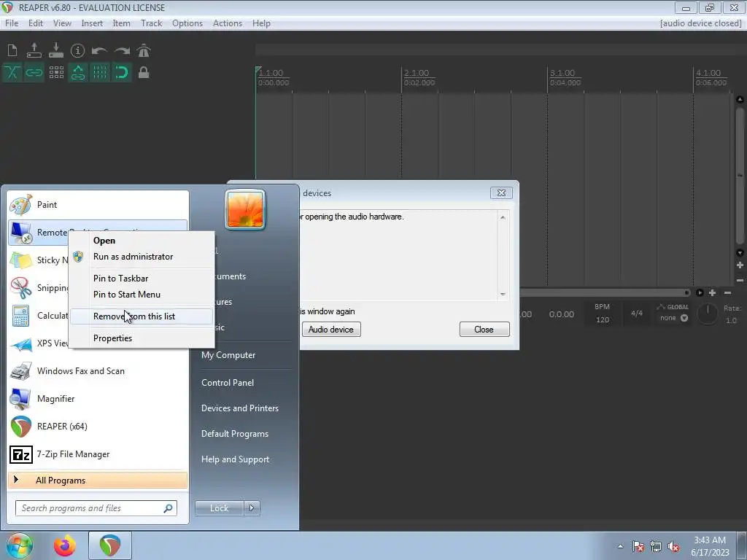Screen dimensions: 747x560
Task: Toggle item grouping chain-link icon
Action: pyautogui.click(x=34, y=72)
